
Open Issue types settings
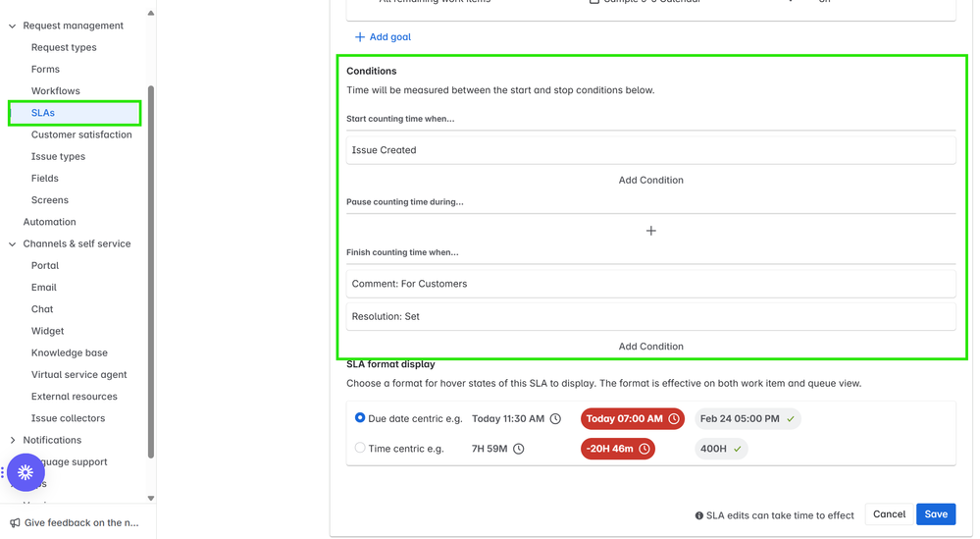58,157
